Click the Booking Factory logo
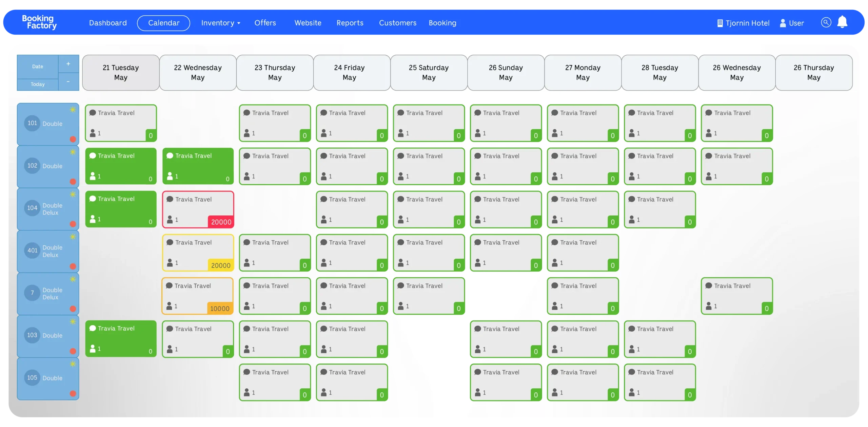The height and width of the screenshot is (427, 868). click(39, 22)
